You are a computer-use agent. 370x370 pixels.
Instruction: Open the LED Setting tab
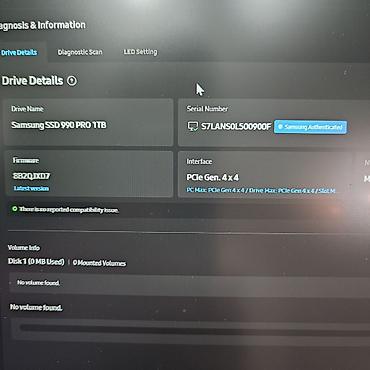pyautogui.click(x=140, y=52)
